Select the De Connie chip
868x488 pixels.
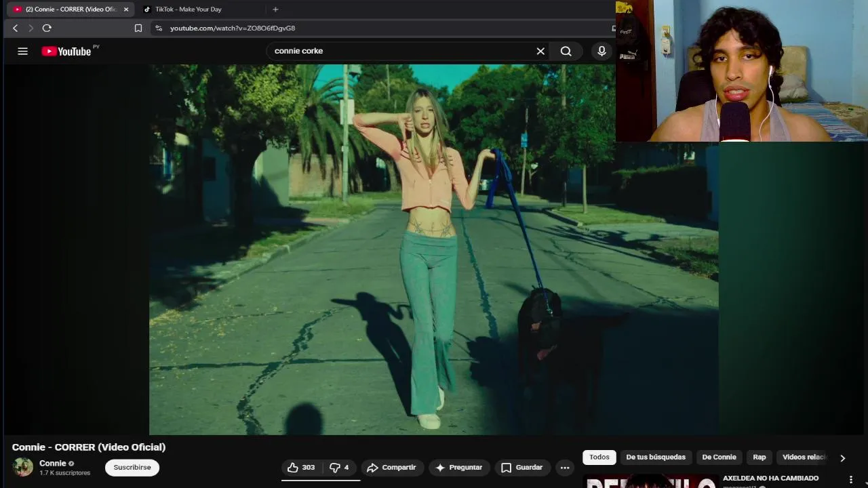(x=719, y=457)
